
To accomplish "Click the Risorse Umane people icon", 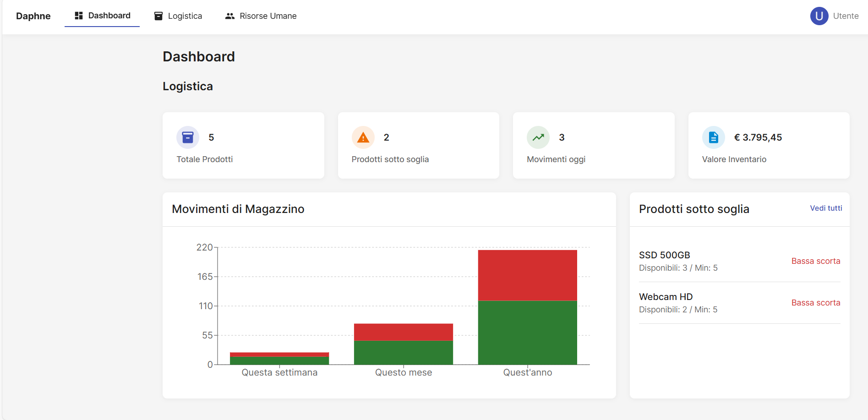I will 229,15.
